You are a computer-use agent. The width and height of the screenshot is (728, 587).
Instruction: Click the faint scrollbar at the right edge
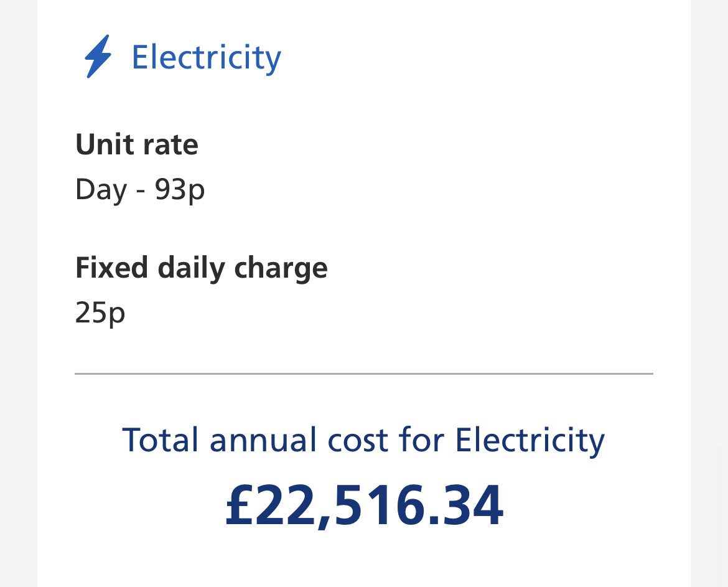719,517
